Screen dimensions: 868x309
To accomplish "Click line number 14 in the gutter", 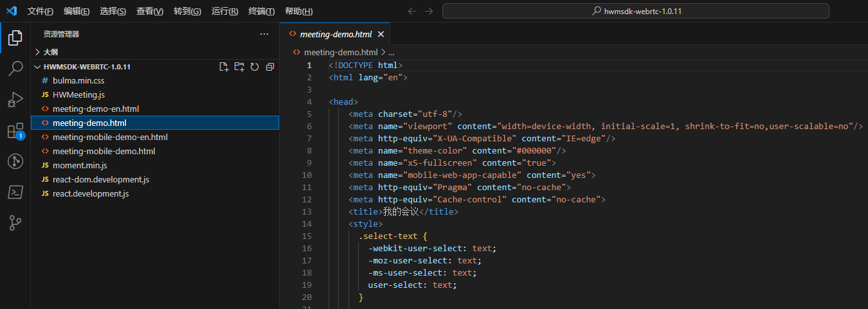I will click(307, 224).
